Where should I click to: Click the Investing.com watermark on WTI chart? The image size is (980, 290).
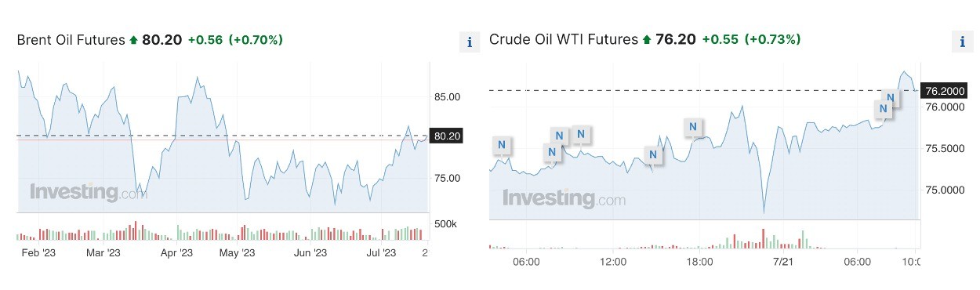point(564,198)
